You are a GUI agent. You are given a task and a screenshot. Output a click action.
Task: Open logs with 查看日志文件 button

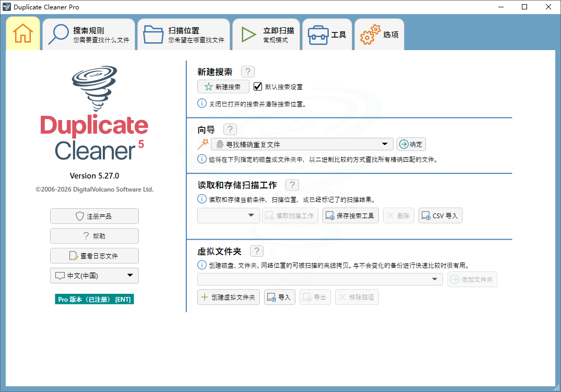click(94, 256)
